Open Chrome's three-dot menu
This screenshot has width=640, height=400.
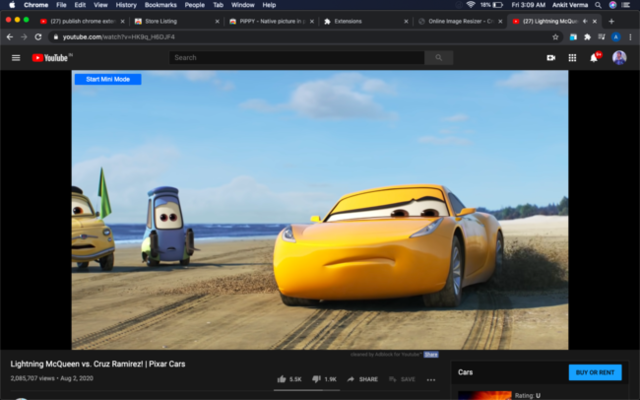click(x=630, y=37)
